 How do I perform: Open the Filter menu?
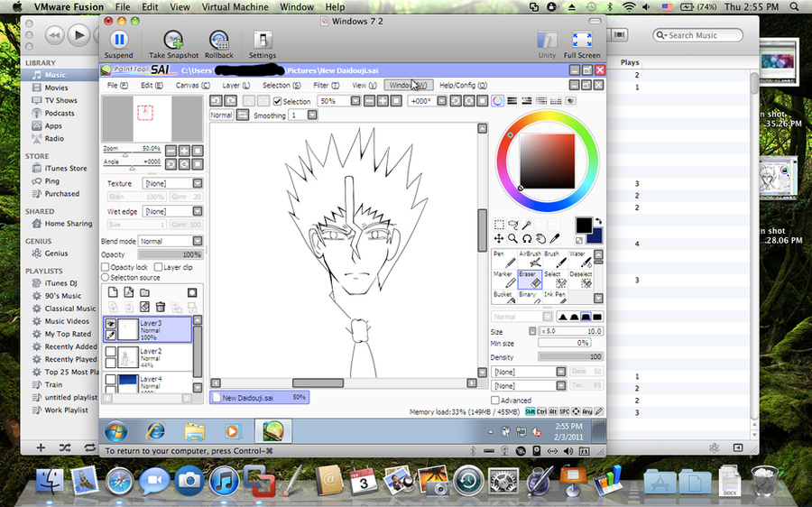(x=327, y=86)
